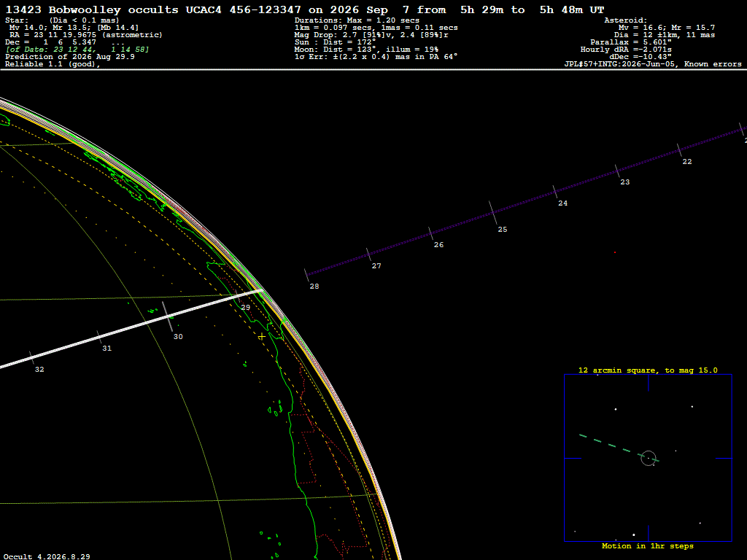Click the green dashed asteroid motion line

pos(619,448)
